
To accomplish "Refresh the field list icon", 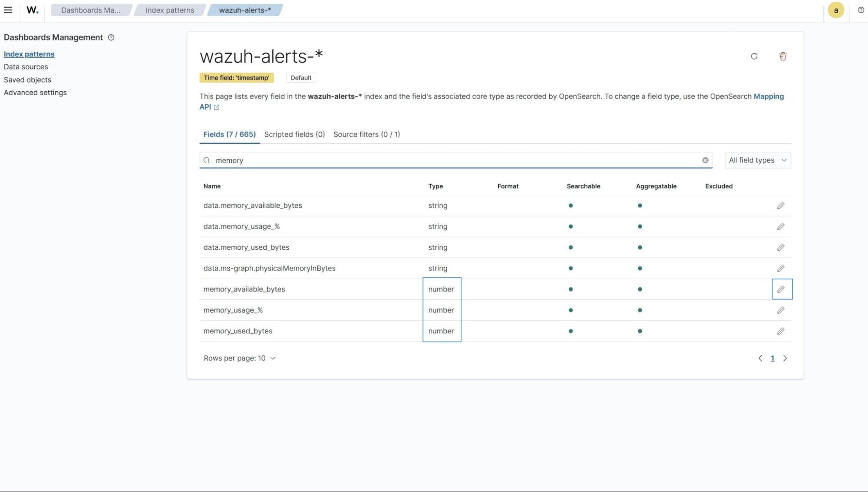I will pos(754,56).
